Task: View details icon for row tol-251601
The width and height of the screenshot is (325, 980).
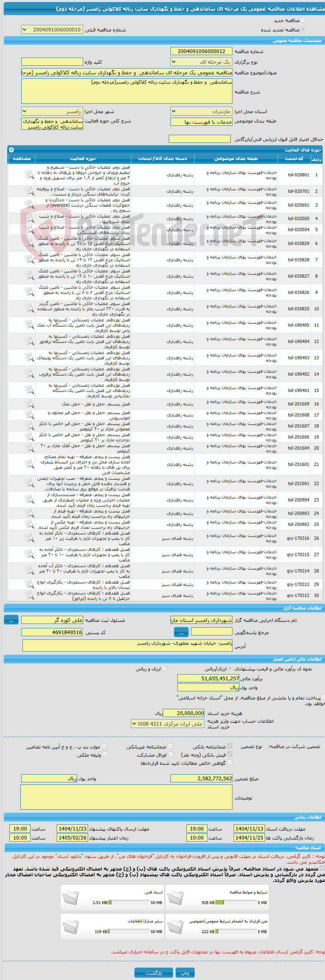Action: click(29, 464)
